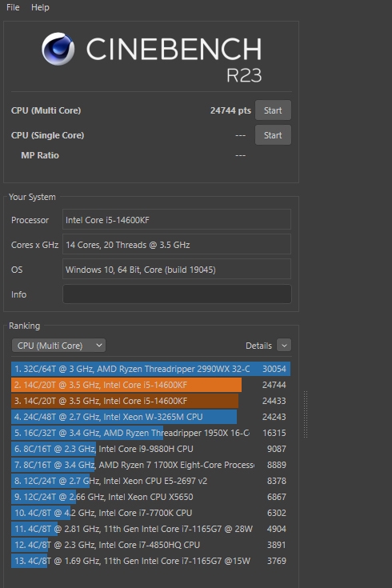Open the File menu
Viewport: 392px width, 588px height.
(x=13, y=7)
